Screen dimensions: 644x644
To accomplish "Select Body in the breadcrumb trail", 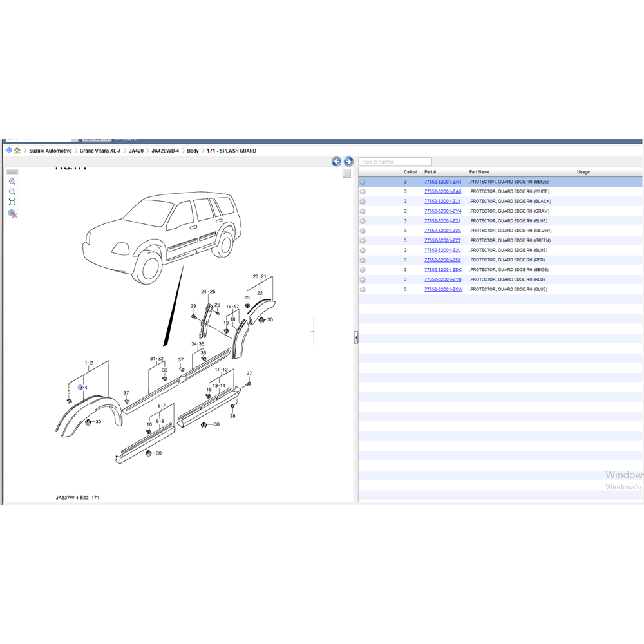I will (x=193, y=151).
